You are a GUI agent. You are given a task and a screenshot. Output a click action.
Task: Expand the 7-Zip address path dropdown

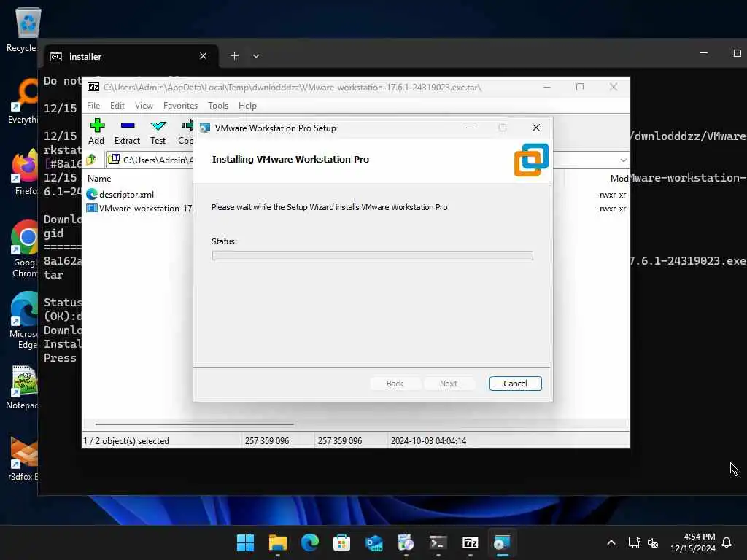[623, 160]
